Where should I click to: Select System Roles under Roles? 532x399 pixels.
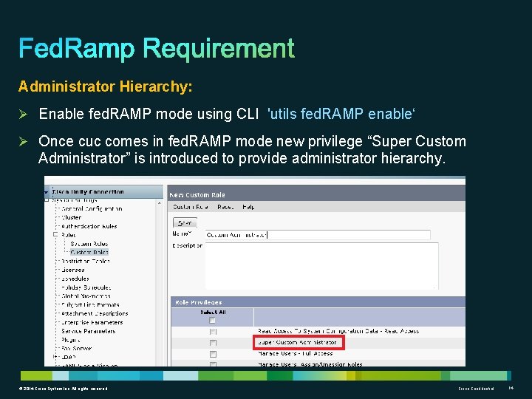tap(89, 244)
